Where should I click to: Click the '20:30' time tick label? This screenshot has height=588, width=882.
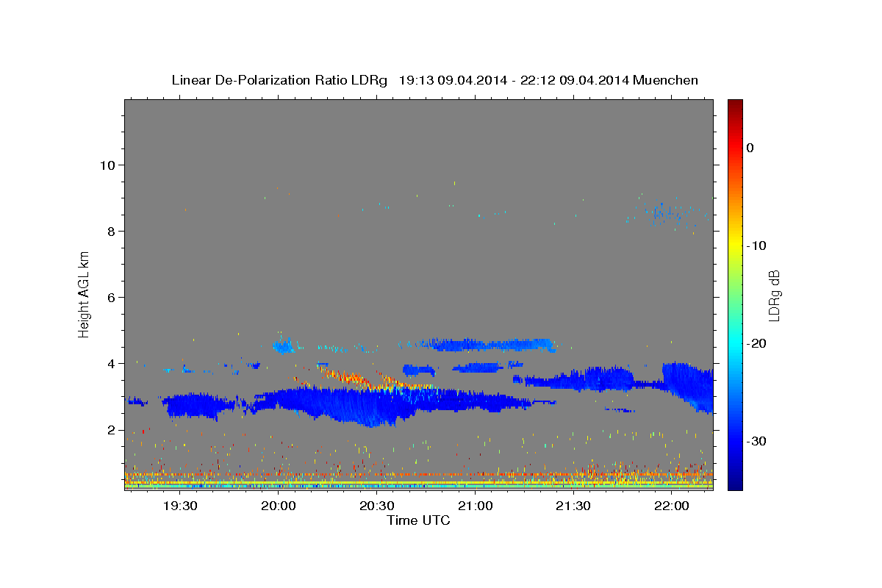coord(377,506)
